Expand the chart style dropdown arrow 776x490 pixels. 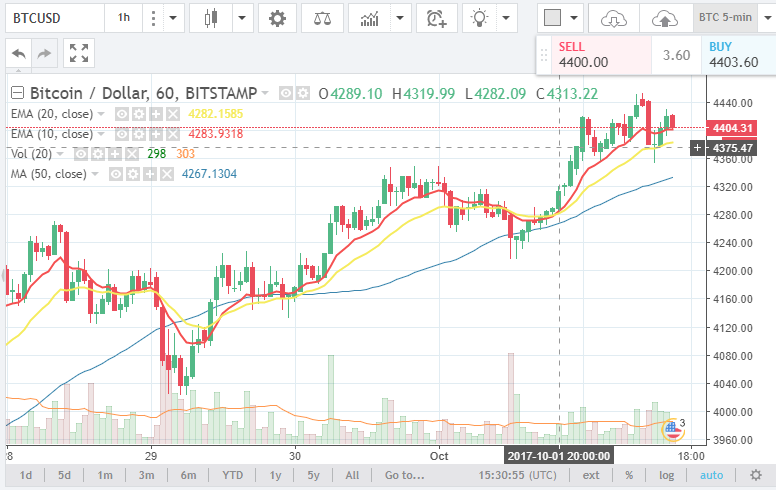pyautogui.click(x=242, y=18)
